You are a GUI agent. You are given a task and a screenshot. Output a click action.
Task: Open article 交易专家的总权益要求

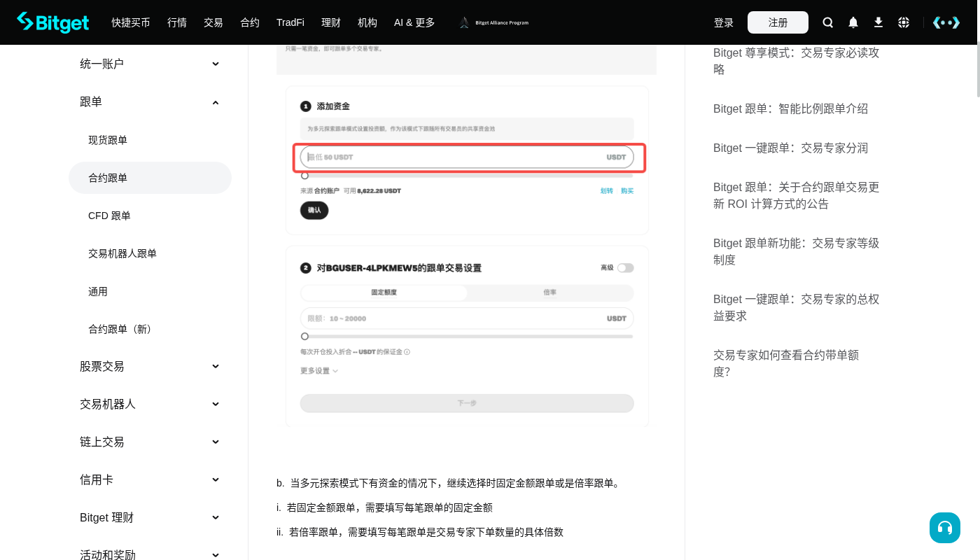(x=797, y=307)
